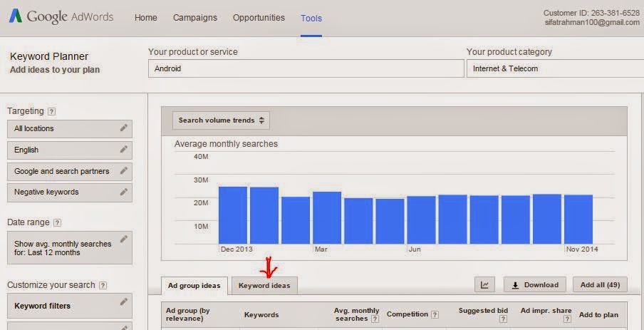The image size is (644, 330).
Task: Click the Mar bar in the chart
Action: click(327, 218)
